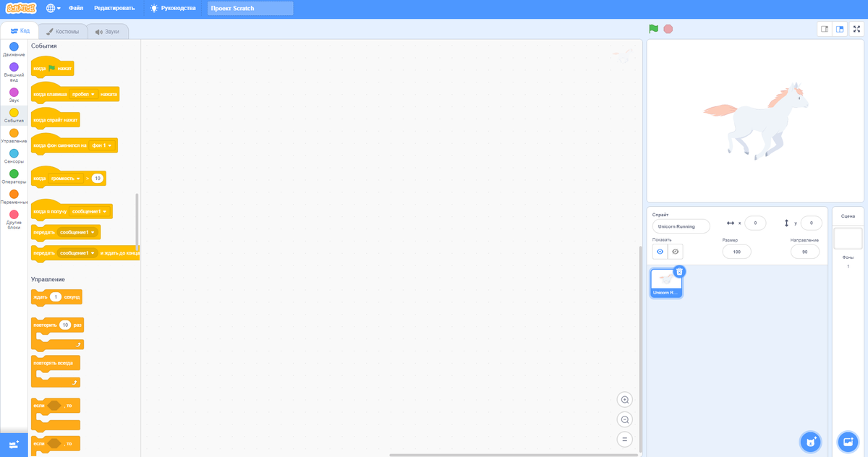Click the sprite Размер field

(x=736, y=252)
